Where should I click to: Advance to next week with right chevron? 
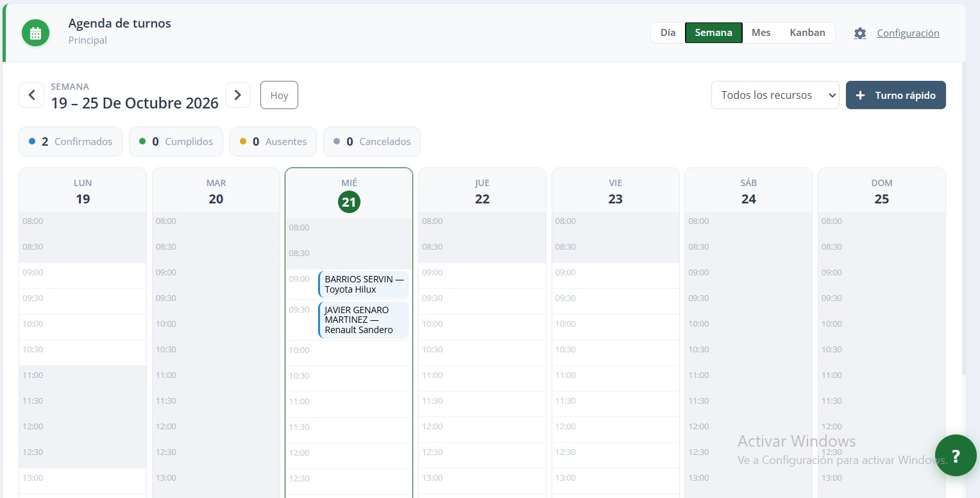[x=238, y=95]
